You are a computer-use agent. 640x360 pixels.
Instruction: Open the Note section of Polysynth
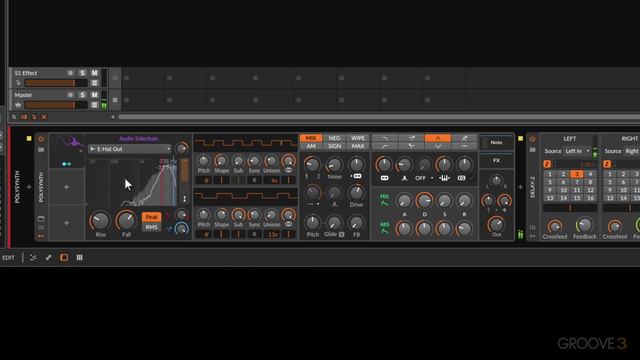click(496, 142)
